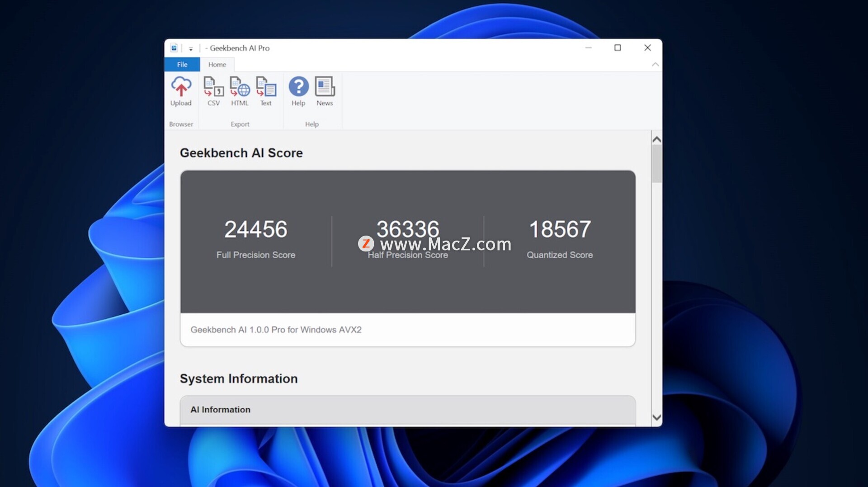Screen dimensions: 868x487
Task: Open the quick access toolbar dropdown arrow
Action: tap(191, 48)
